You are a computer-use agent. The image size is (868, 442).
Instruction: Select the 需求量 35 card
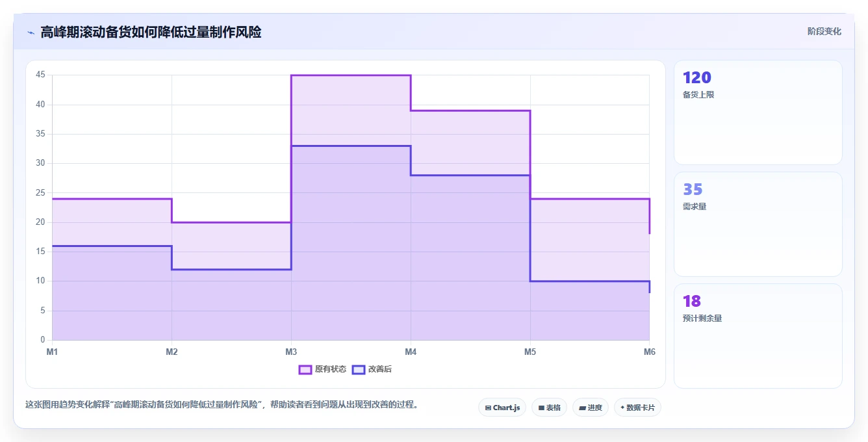tap(758, 224)
